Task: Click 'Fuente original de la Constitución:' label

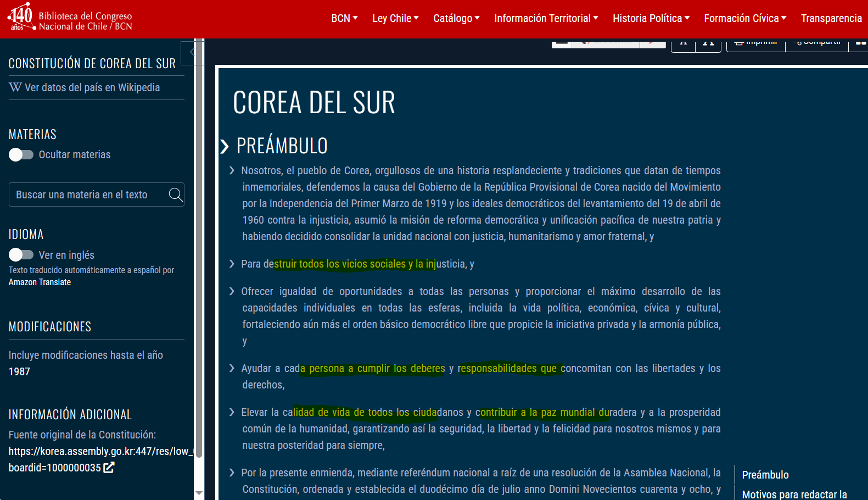Action: 82,435
